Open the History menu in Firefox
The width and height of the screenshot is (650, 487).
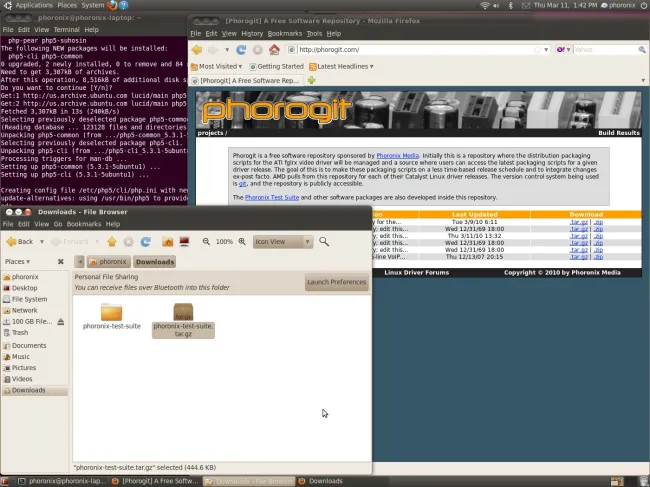[252, 33]
